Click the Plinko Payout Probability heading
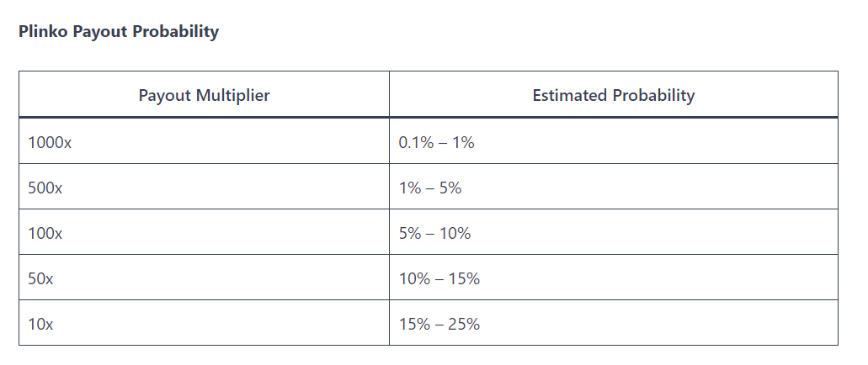 [119, 31]
